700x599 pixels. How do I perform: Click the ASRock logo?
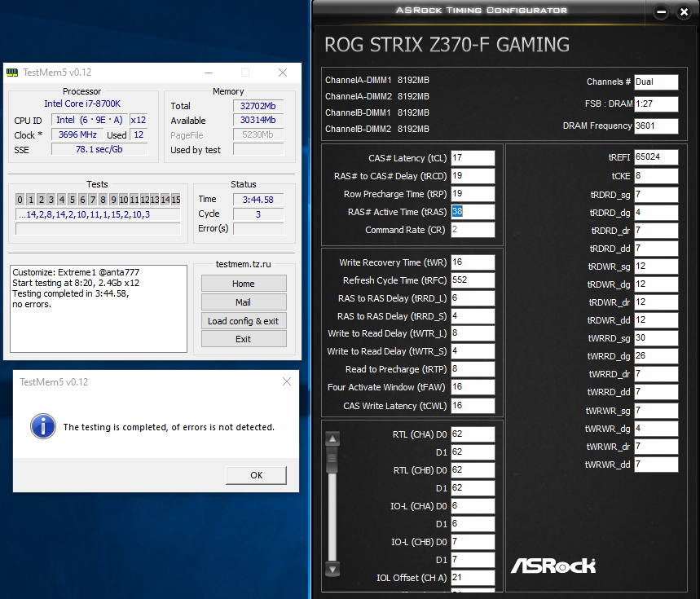[553, 566]
